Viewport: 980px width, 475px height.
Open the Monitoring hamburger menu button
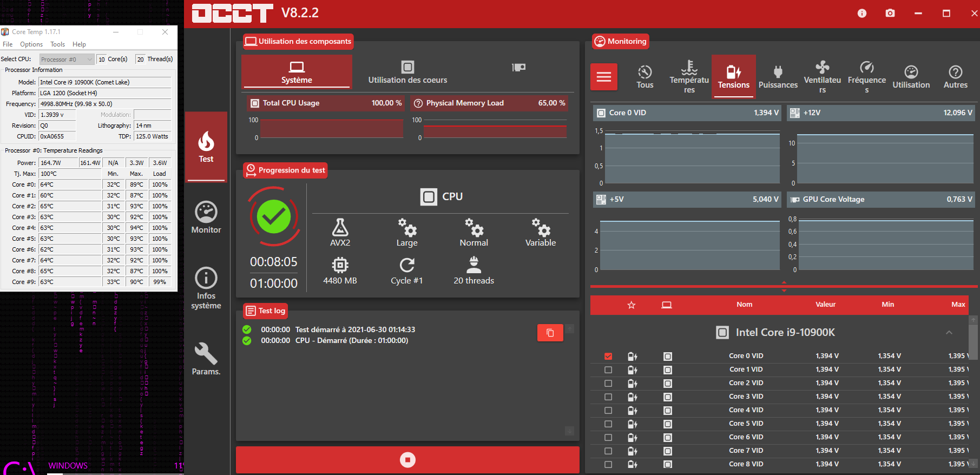coord(604,77)
